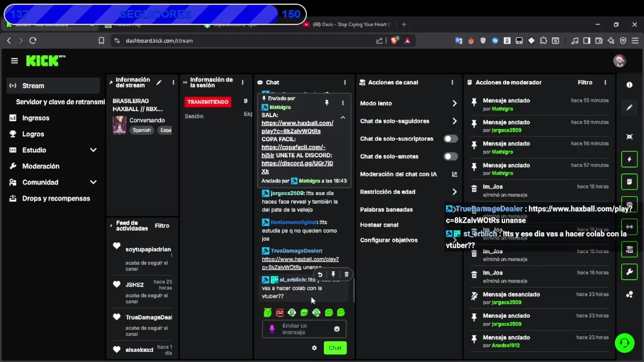Open Configurar objetivos

click(389, 240)
